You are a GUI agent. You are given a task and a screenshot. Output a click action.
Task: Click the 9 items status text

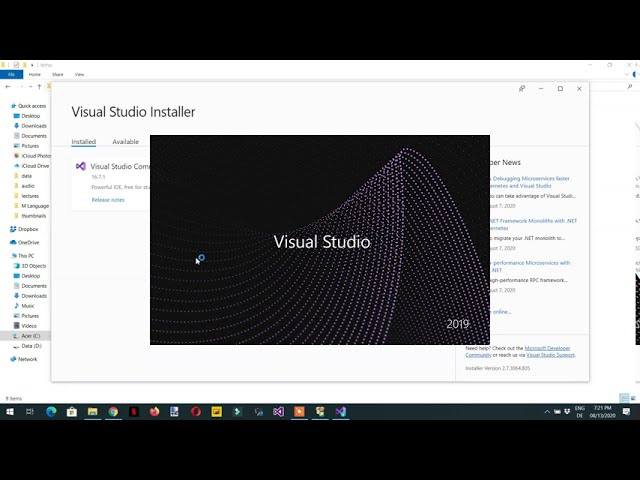pyautogui.click(x=13, y=398)
